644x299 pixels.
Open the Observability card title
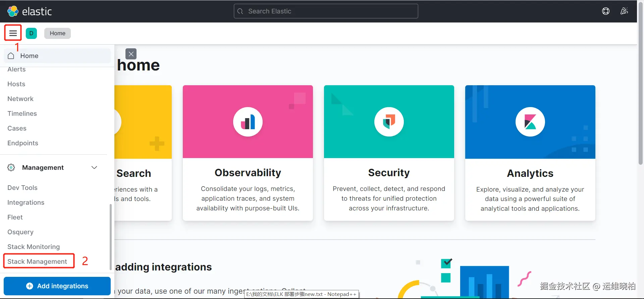(x=248, y=172)
